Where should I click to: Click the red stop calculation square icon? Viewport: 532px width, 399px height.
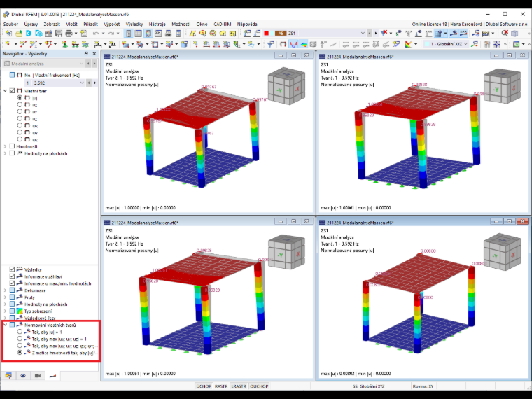click(266, 34)
